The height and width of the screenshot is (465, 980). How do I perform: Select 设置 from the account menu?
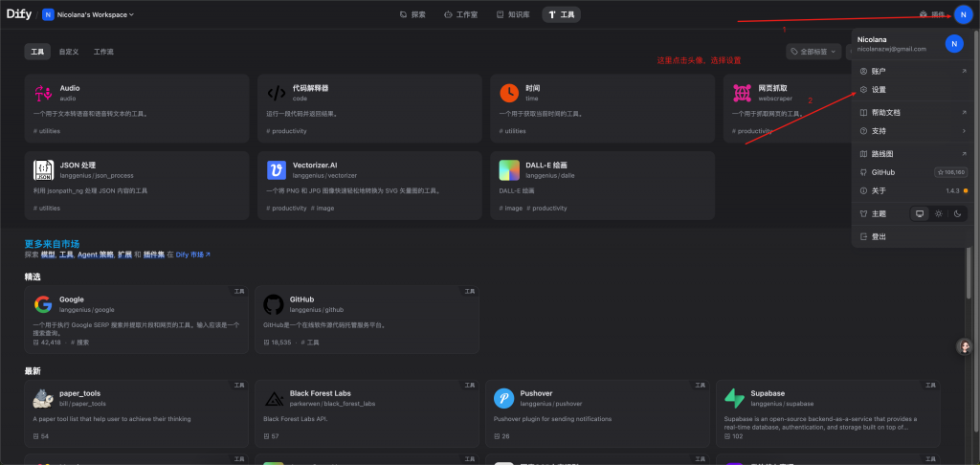[x=879, y=90]
